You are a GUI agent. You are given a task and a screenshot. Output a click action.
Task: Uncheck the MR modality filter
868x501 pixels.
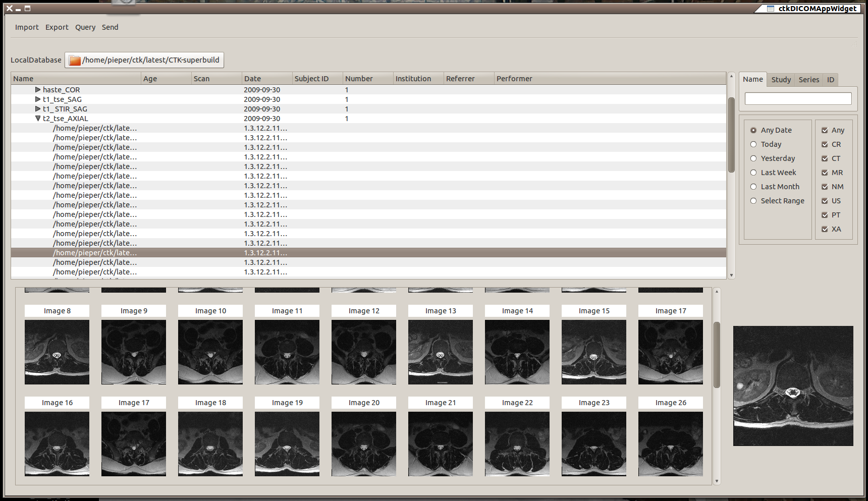825,173
